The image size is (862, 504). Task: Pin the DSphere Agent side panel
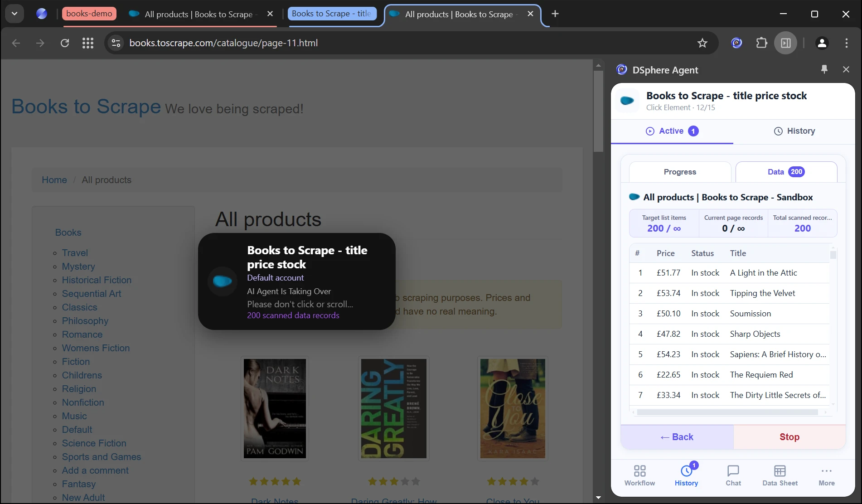pos(824,69)
